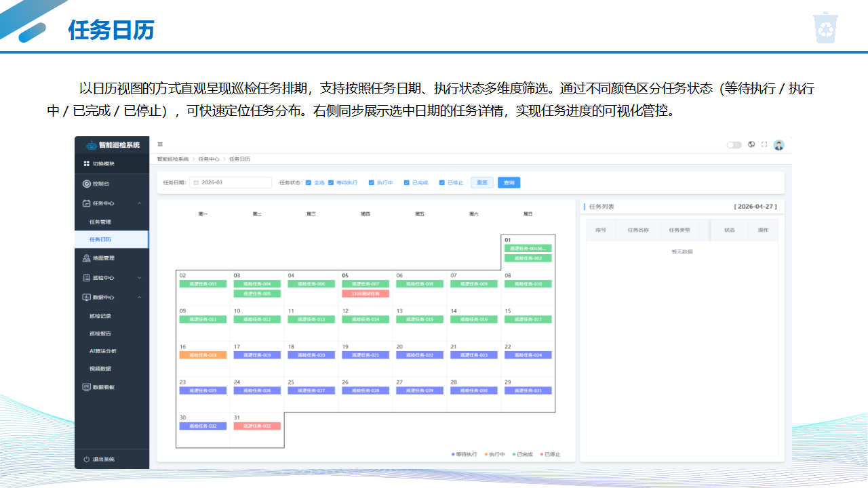Select task 巡逻任务-027 on day 25

pos(311,390)
